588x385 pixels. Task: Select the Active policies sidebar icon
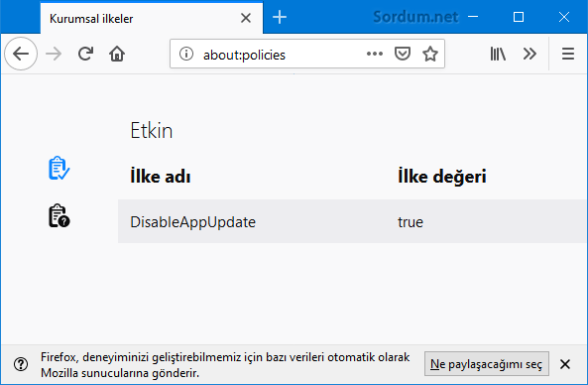(59, 168)
